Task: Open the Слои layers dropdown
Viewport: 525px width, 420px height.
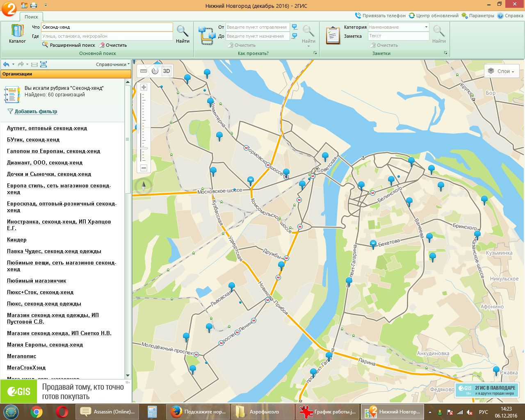Action: pos(502,71)
